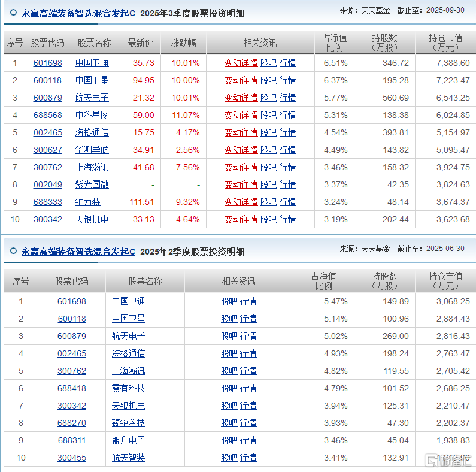Open 中国卫通 name link in Q3 table
Screen dimensions: 476x472
point(92,63)
